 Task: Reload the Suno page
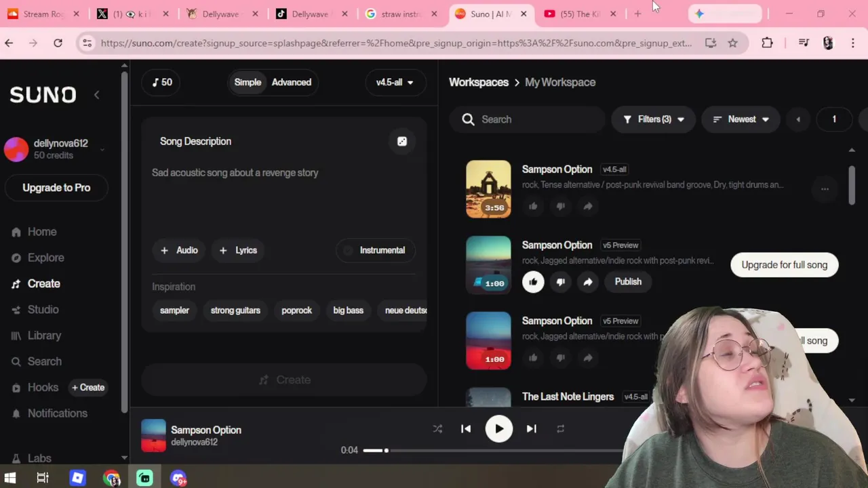(x=58, y=43)
